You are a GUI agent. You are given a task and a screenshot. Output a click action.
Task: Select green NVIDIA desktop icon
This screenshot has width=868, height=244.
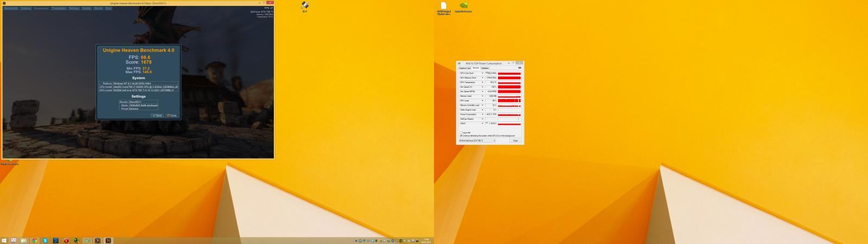click(463, 7)
